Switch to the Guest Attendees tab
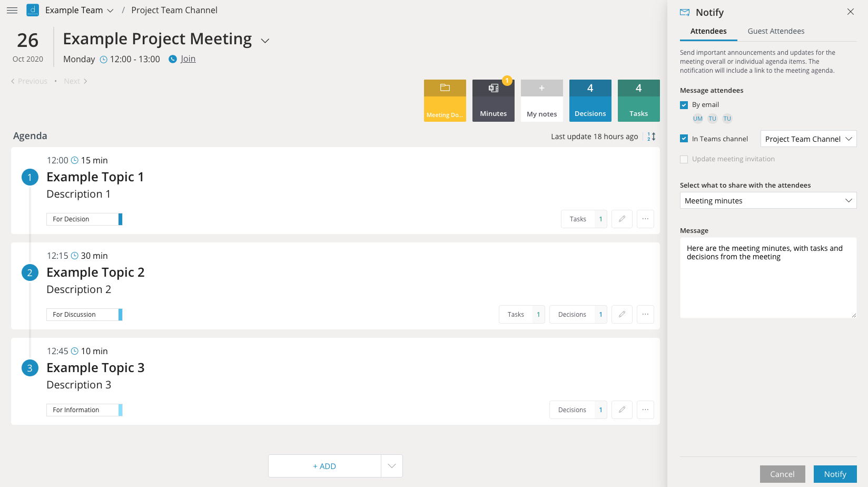Image resolution: width=868 pixels, height=487 pixels. (776, 31)
